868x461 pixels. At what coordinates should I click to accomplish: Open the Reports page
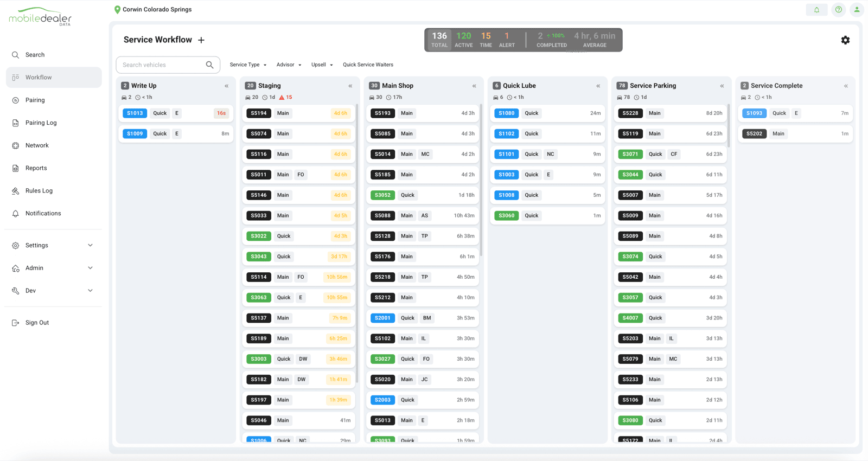(x=36, y=168)
